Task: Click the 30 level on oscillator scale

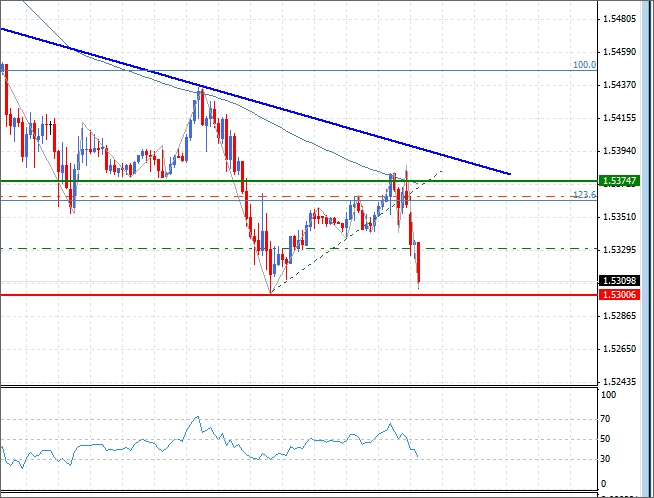Action: [x=605, y=459]
